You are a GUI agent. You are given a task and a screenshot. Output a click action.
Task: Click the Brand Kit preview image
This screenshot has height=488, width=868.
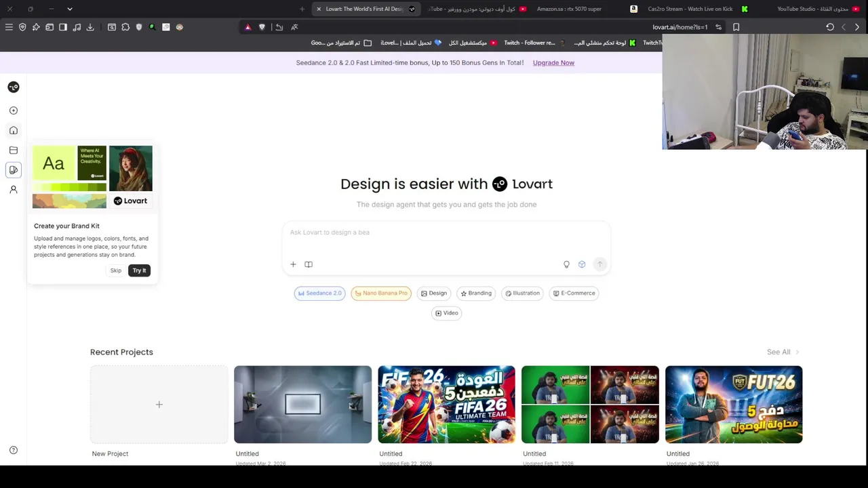pyautogui.click(x=92, y=177)
